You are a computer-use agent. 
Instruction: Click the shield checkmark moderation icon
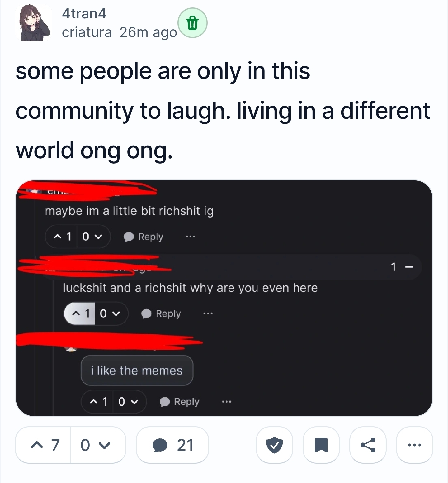tap(274, 445)
